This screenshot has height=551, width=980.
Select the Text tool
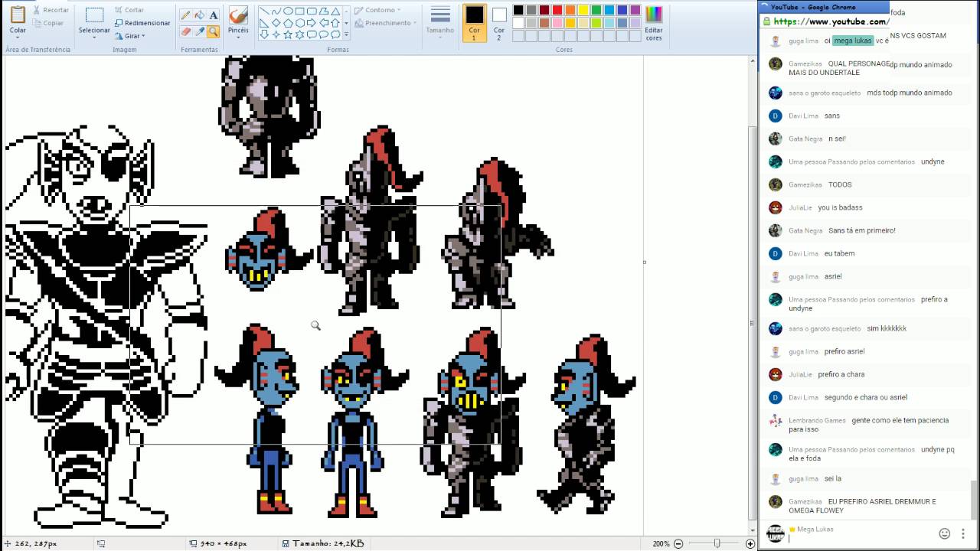pyautogui.click(x=214, y=15)
